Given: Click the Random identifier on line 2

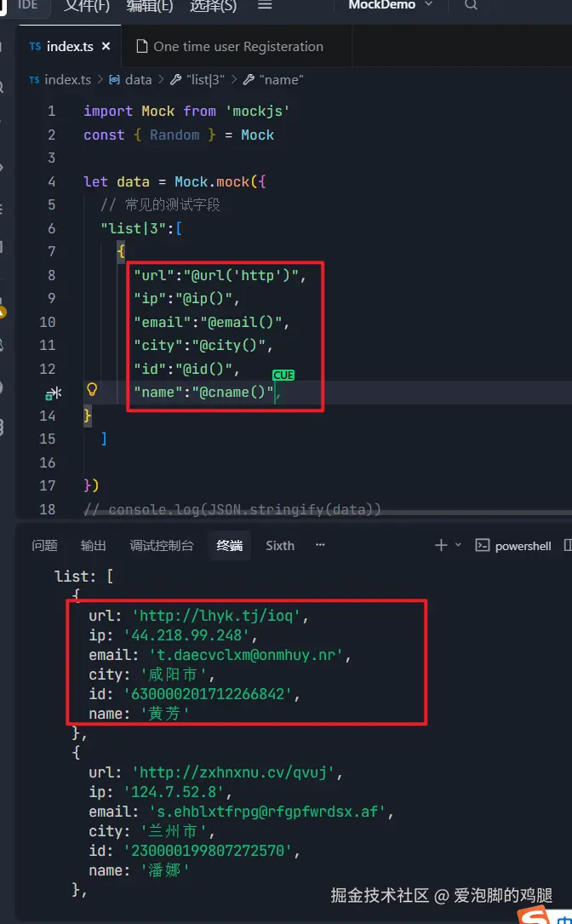Looking at the screenshot, I should coord(174,135).
